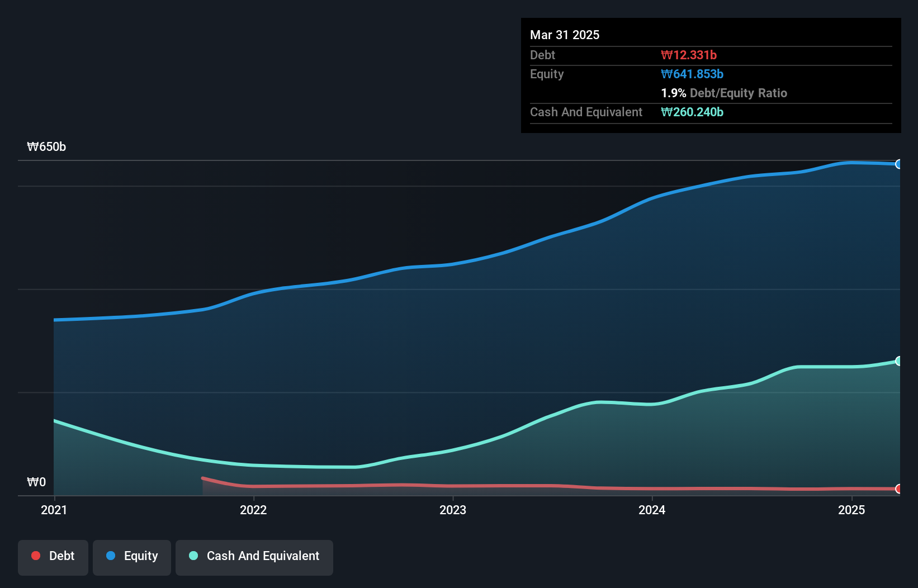Screen dimensions: 918x588
Task: Click the Mar 31 2025 tooltip date
Action: [565, 35]
